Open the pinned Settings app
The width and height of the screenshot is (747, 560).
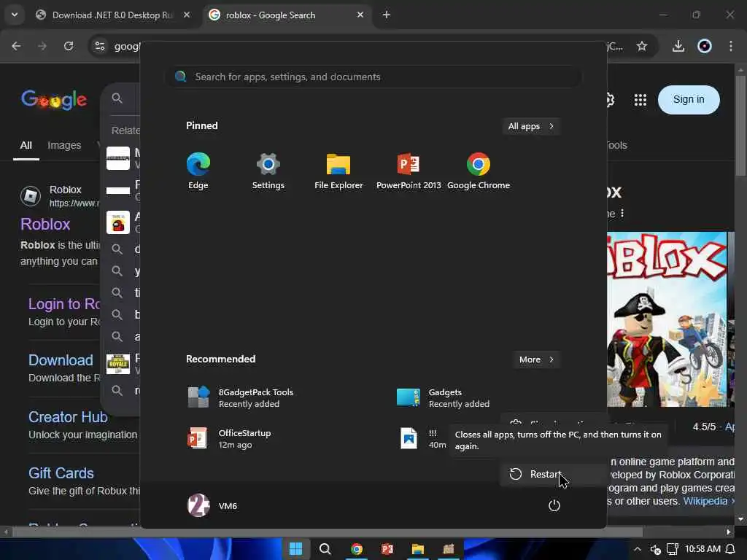(268, 171)
